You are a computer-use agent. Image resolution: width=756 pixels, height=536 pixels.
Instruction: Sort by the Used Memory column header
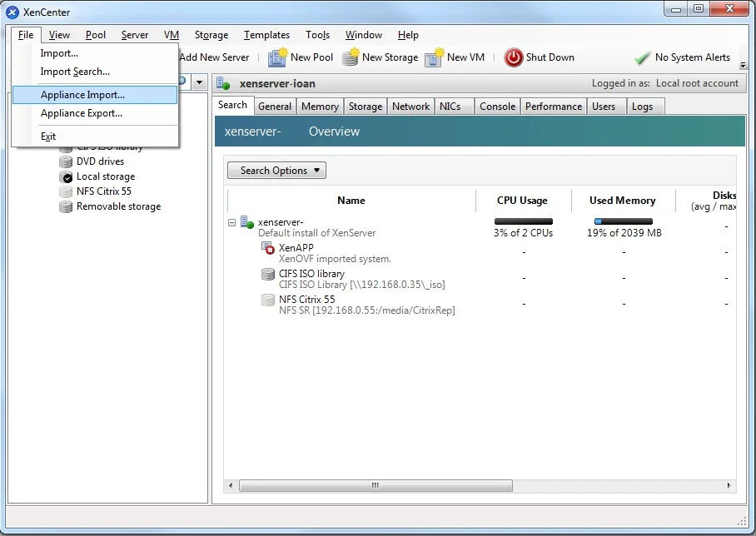point(623,201)
